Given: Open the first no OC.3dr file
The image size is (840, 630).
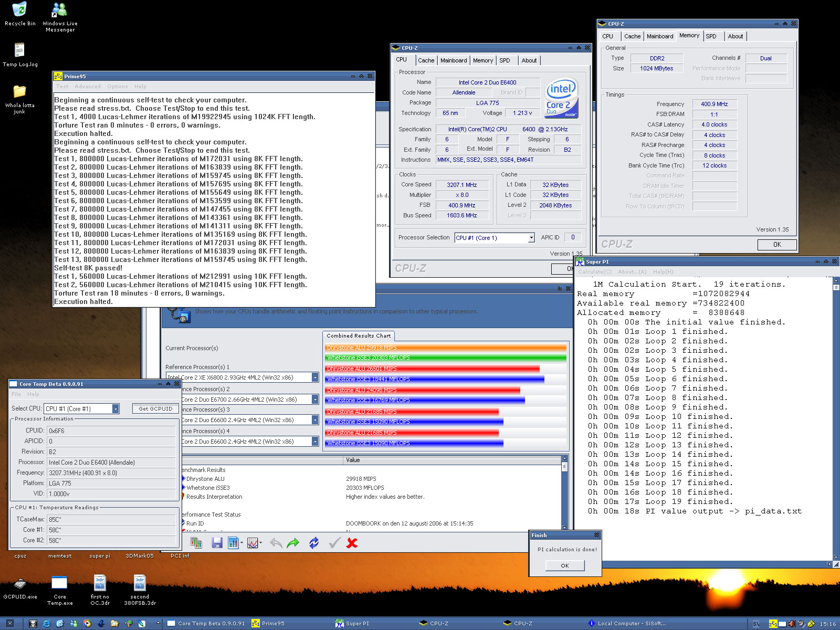Looking at the screenshot, I should click(100, 591).
